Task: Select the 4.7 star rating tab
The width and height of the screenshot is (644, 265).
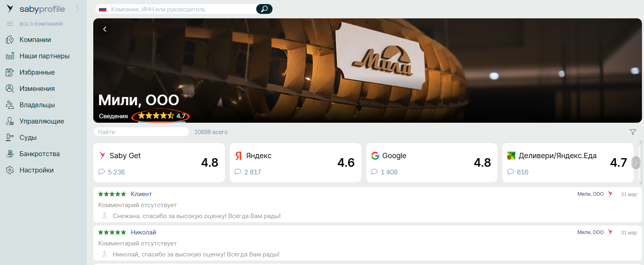Action: (x=161, y=116)
